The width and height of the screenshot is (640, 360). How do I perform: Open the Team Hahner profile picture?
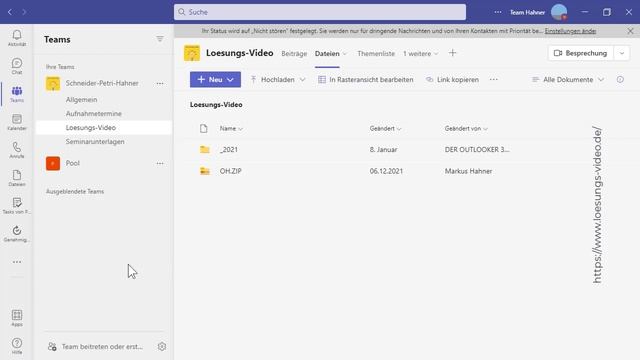tap(559, 12)
